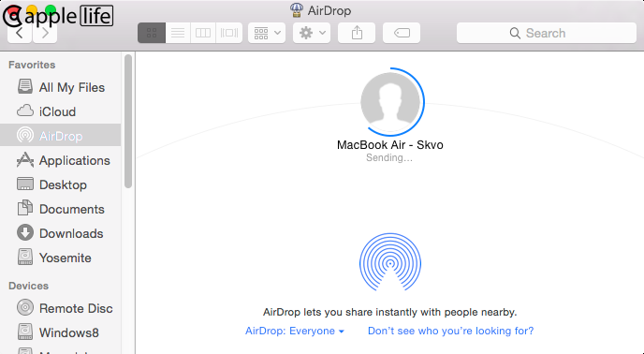This screenshot has width=644, height=354.
Task: Click the Share toolbar button
Action: coord(357,33)
